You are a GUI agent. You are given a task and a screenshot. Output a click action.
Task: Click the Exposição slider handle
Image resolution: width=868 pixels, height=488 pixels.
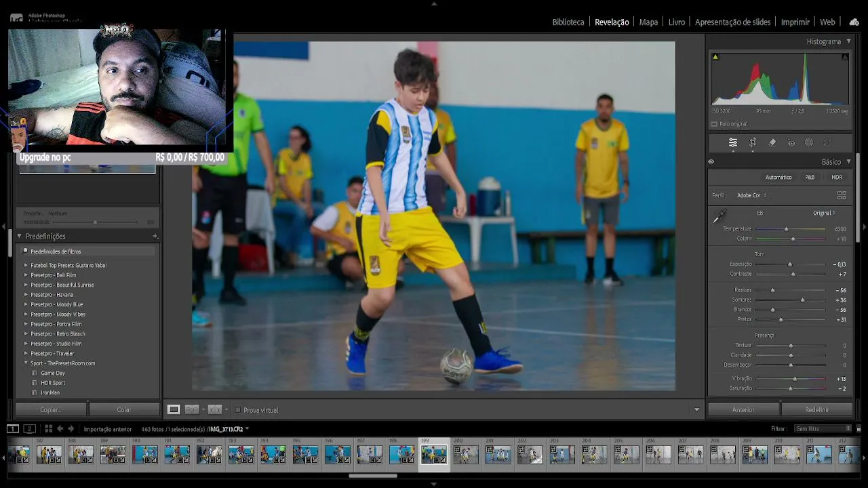point(789,264)
